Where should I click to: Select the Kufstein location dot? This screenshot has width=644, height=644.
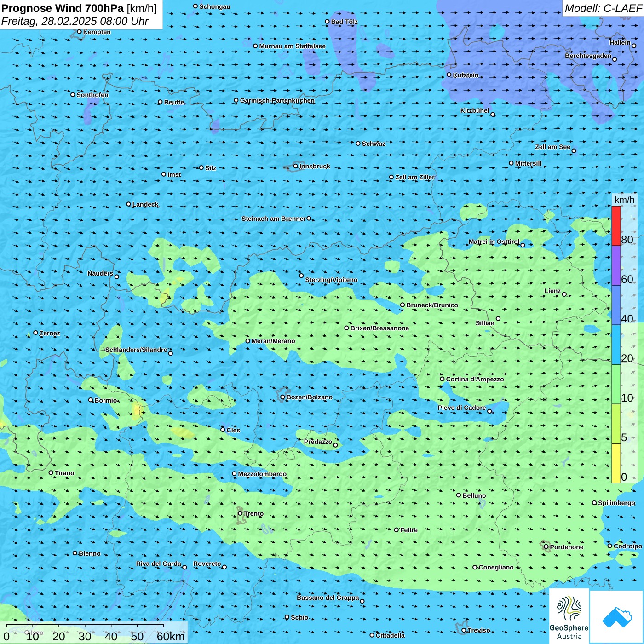449,75
